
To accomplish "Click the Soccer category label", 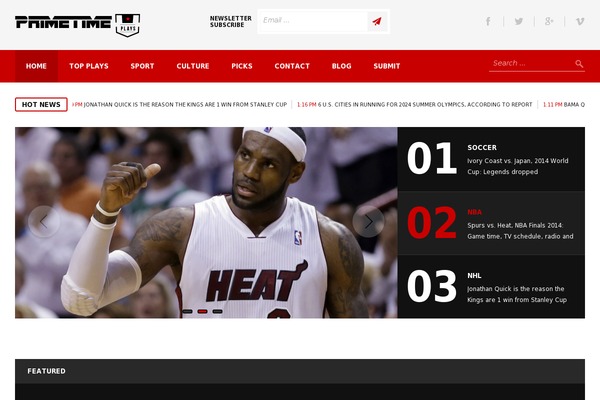I will [482, 147].
